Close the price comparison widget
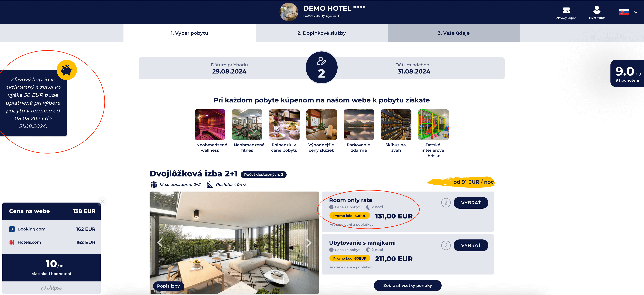 click(102, 202)
